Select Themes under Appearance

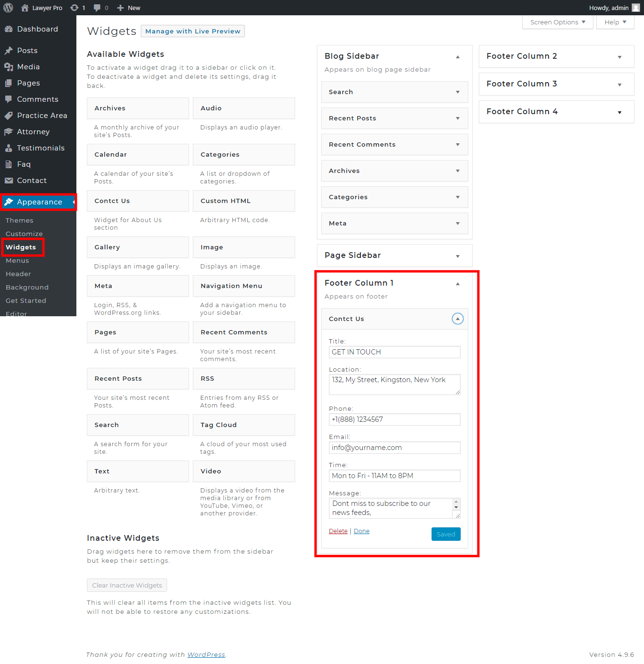tap(20, 220)
